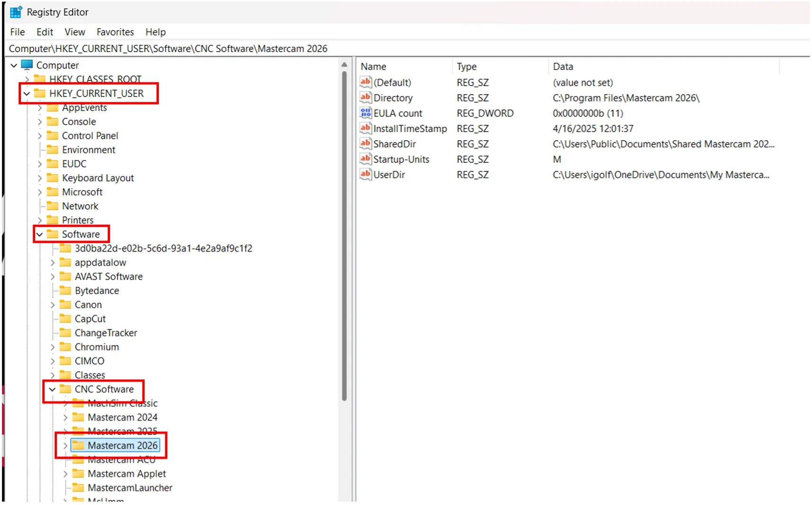Expand the Mastercam 2026 key
812x505 pixels.
65,445
